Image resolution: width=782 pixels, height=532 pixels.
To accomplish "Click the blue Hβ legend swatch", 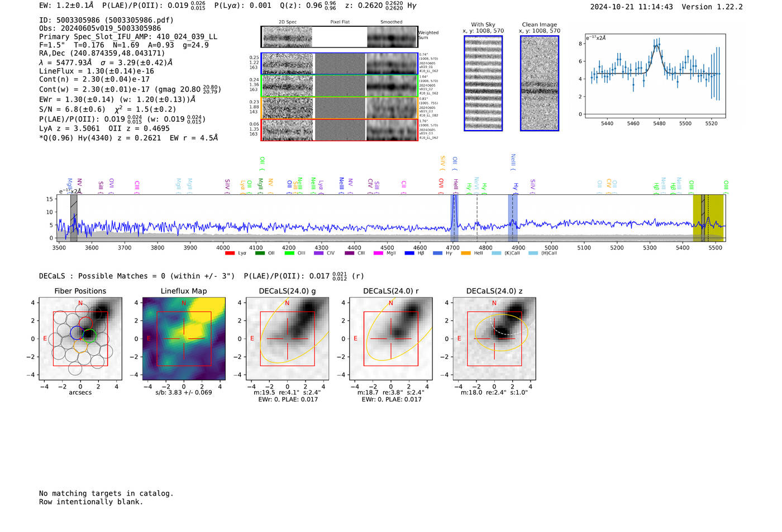I will click(x=410, y=253).
